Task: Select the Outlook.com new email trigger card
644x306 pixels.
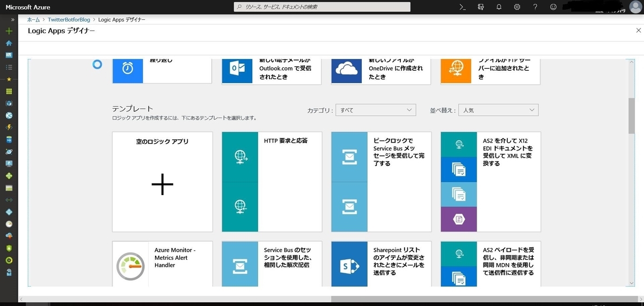Action: click(x=272, y=71)
